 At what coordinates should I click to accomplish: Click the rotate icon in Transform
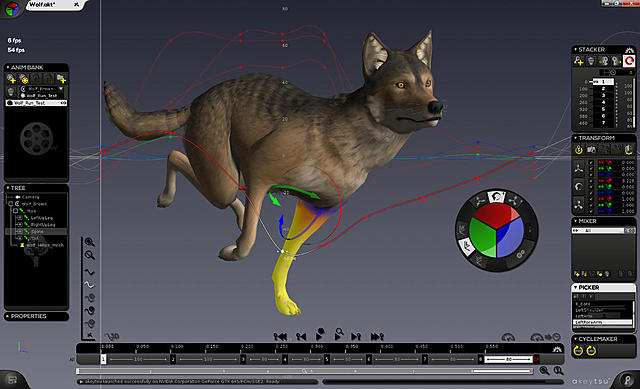pos(579,187)
